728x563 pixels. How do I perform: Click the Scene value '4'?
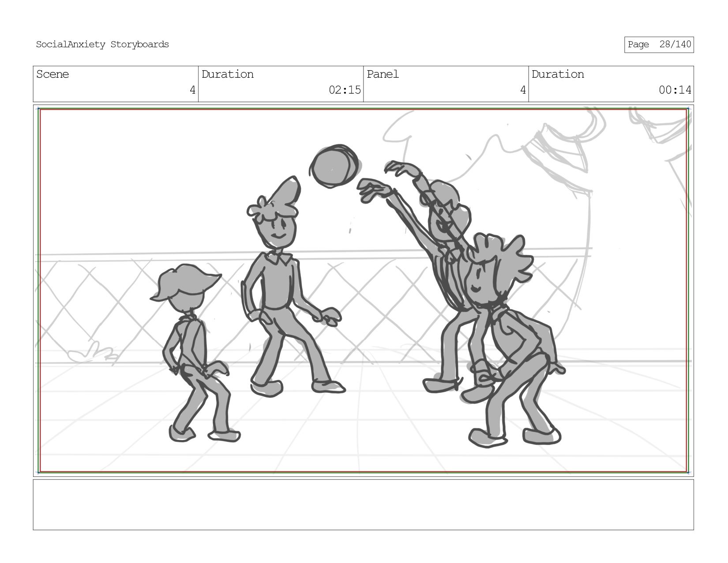coord(192,90)
